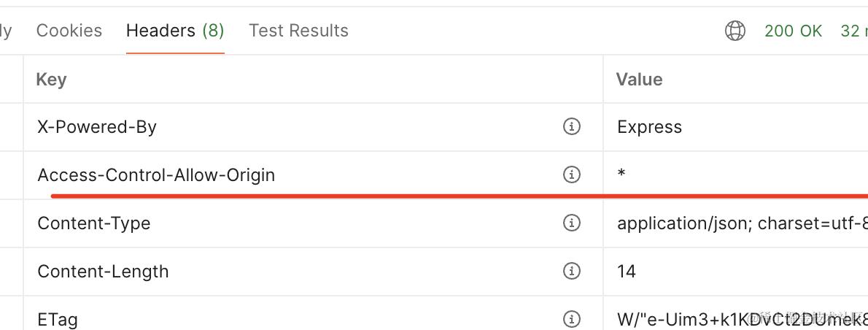Click the asterisk value for Allow-Origin
Viewport: 868px width, 330px height.
coord(621,175)
